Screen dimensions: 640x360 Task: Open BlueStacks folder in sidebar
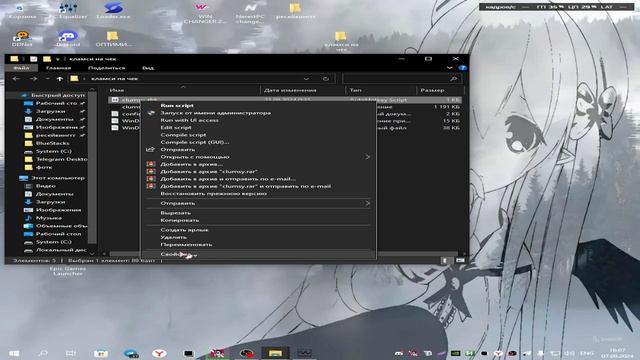(x=52, y=143)
